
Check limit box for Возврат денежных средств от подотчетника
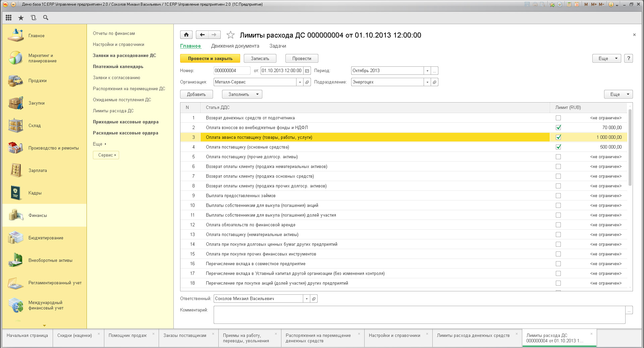coord(558,118)
